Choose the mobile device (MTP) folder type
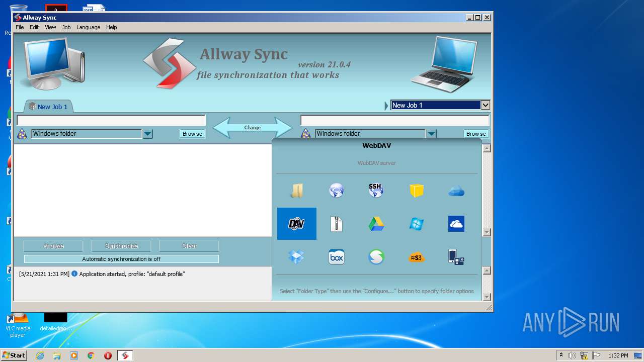 456,257
